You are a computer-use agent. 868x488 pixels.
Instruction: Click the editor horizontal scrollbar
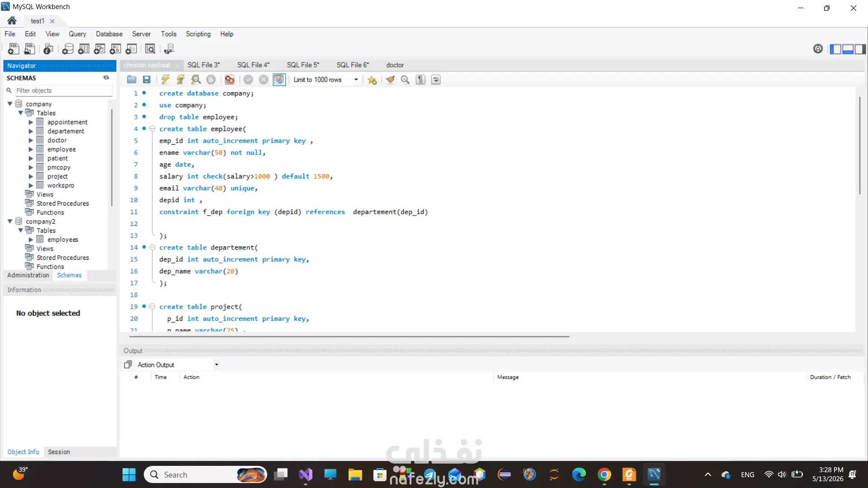pyautogui.click(x=349, y=337)
